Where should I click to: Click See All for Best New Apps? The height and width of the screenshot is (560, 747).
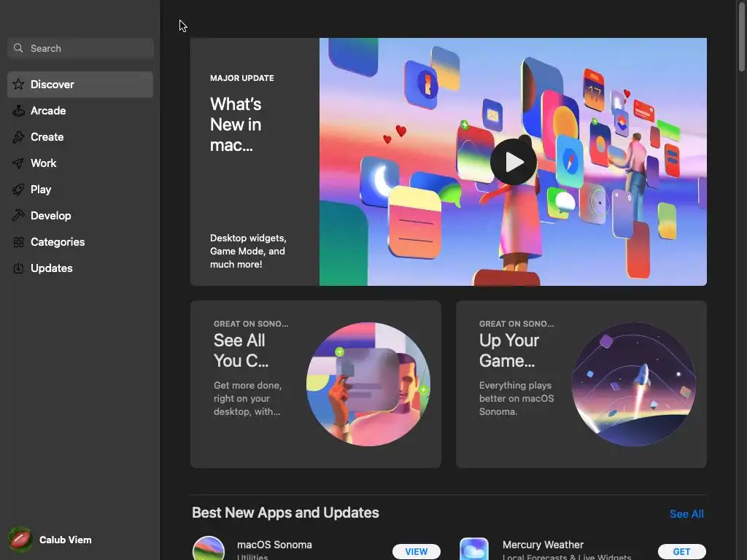(686, 514)
